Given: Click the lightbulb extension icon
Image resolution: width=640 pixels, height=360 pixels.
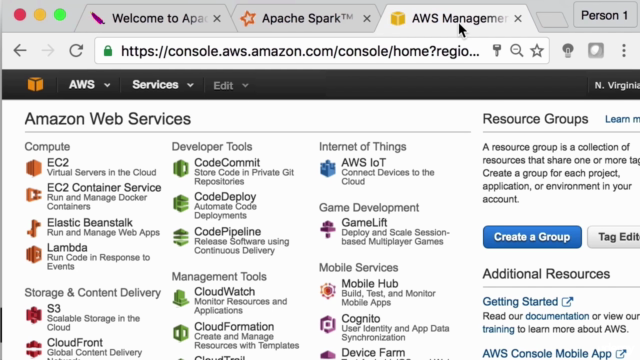Looking at the screenshot, I should point(568,51).
